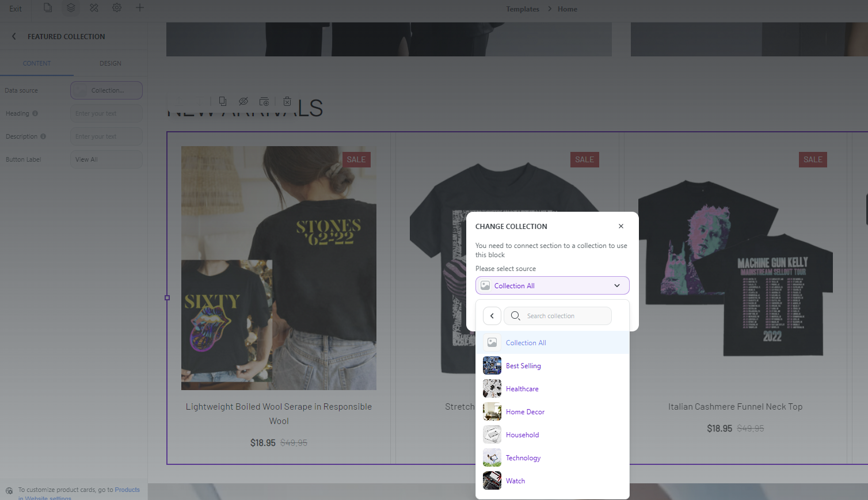Duplicate the selected section via the toolbar icon
This screenshot has width=868, height=500.
(223, 101)
